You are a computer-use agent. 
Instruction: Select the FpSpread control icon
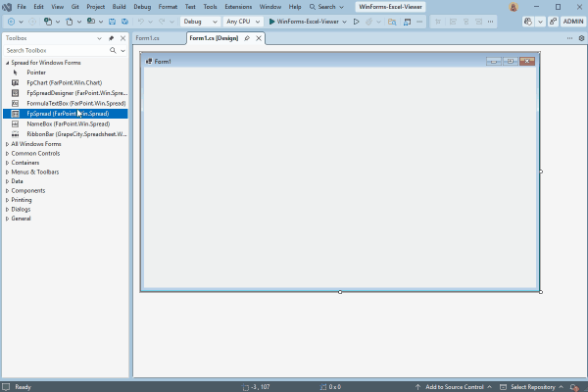15,114
